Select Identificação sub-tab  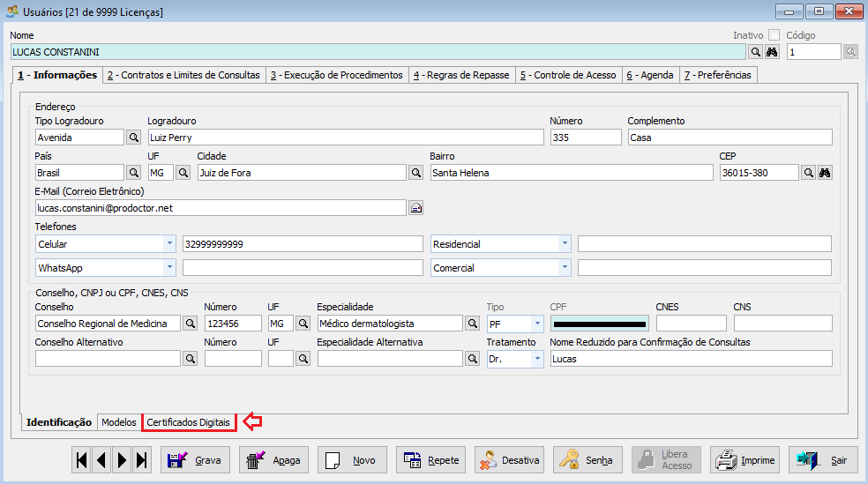point(59,422)
